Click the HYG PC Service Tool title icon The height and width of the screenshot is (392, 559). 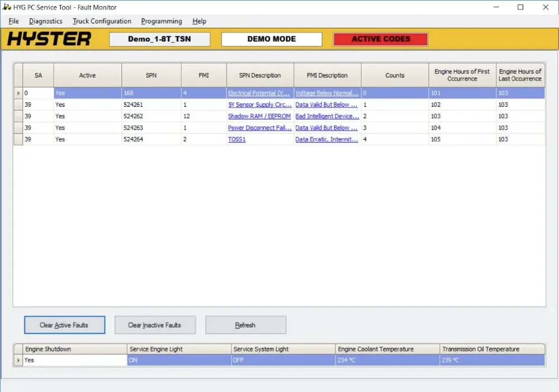[7, 7]
